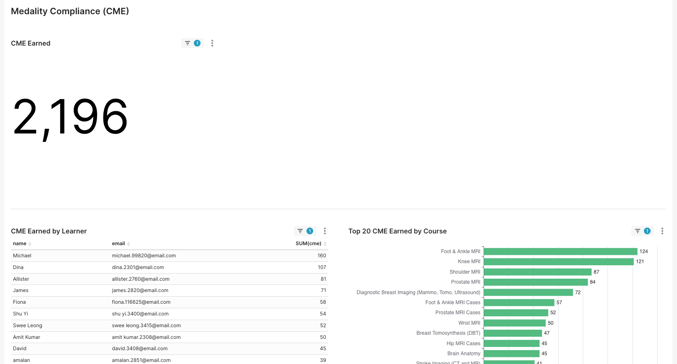The height and width of the screenshot is (364, 677).
Task: Click the Prostate MRI bar
Action: (536, 282)
